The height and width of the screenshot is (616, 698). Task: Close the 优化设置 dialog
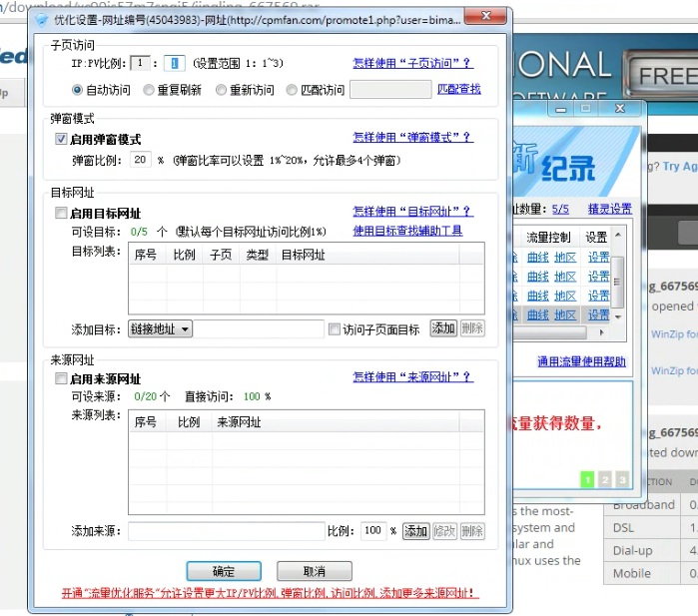(484, 16)
